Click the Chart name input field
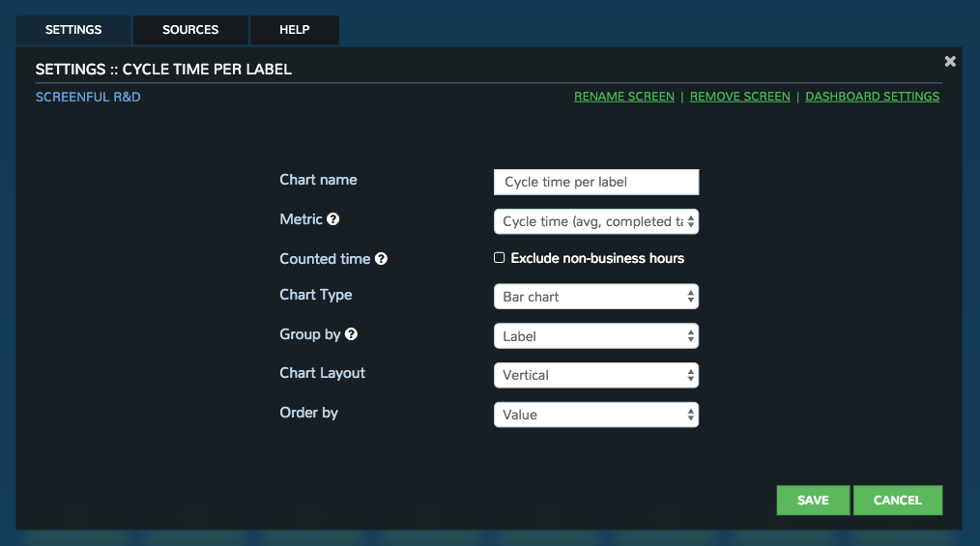 point(596,182)
